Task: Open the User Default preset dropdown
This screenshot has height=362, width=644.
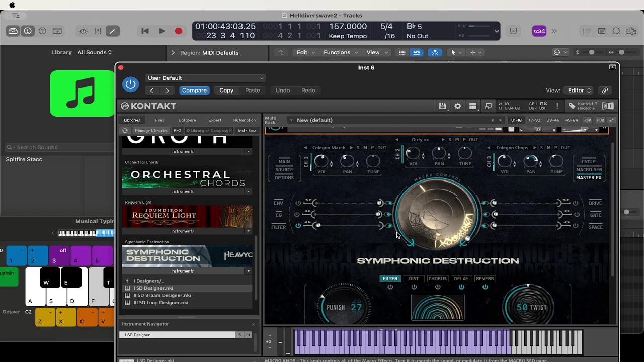Action: click(x=205, y=78)
